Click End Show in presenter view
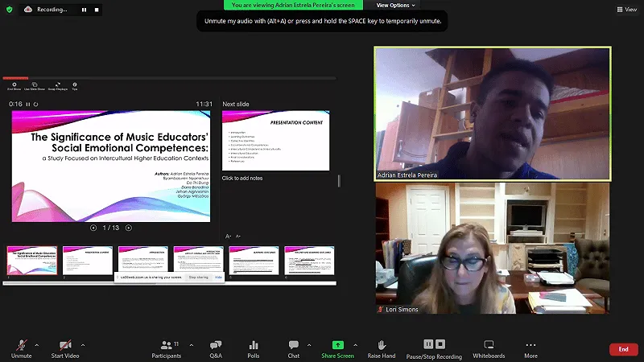This screenshot has height=362, width=644. pos(14,86)
